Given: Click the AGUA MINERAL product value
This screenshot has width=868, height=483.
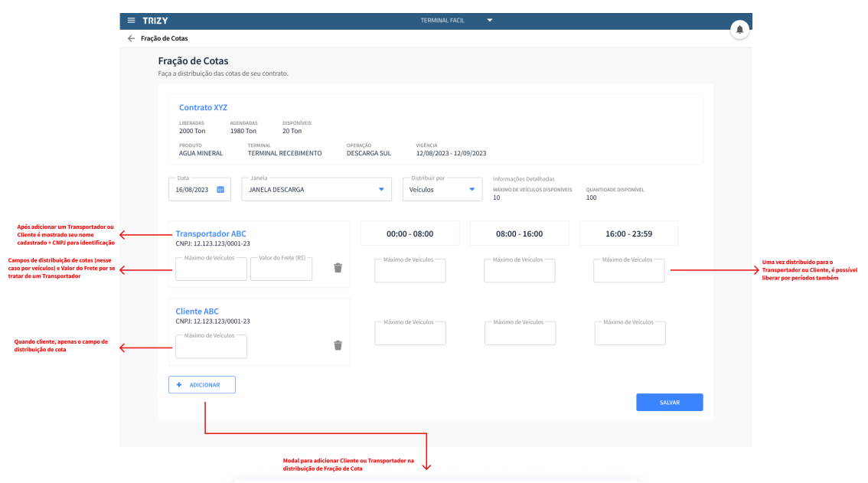Looking at the screenshot, I should [201, 153].
